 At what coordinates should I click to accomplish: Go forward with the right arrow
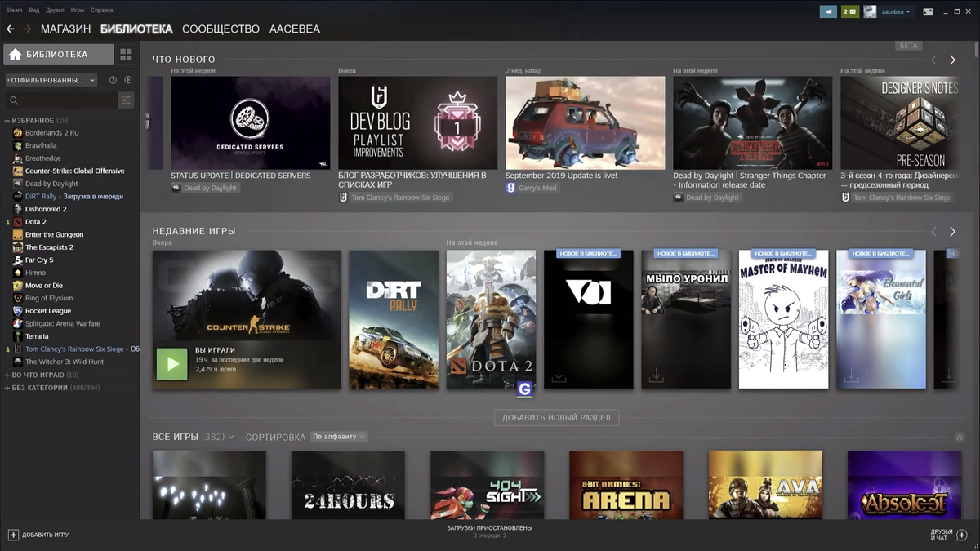click(27, 29)
